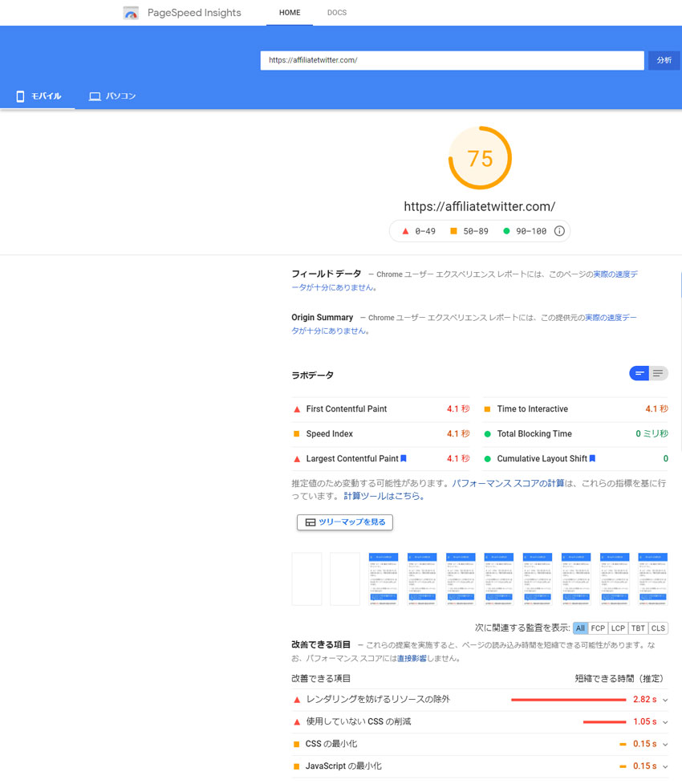Switch lab data to expanded list view toggle

[659, 373]
